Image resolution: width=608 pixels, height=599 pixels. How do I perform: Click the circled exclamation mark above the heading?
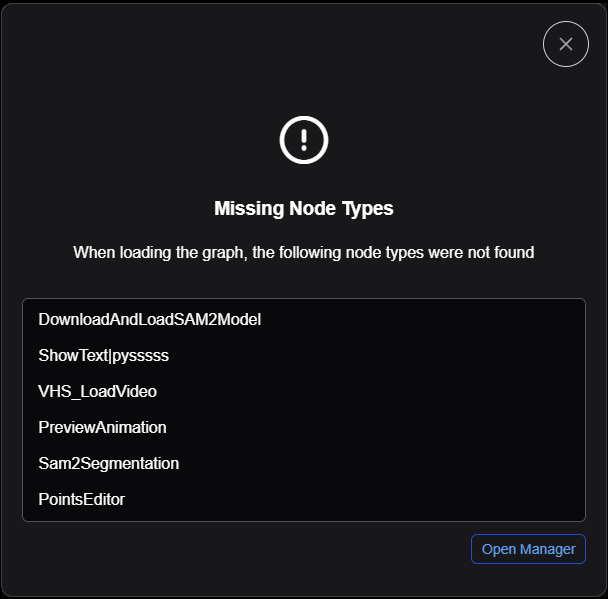(304, 139)
